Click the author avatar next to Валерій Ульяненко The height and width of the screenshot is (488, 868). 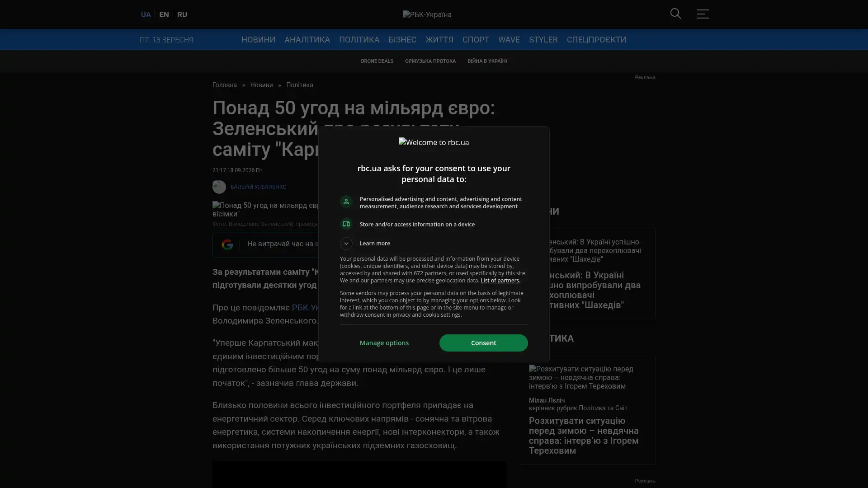click(219, 187)
